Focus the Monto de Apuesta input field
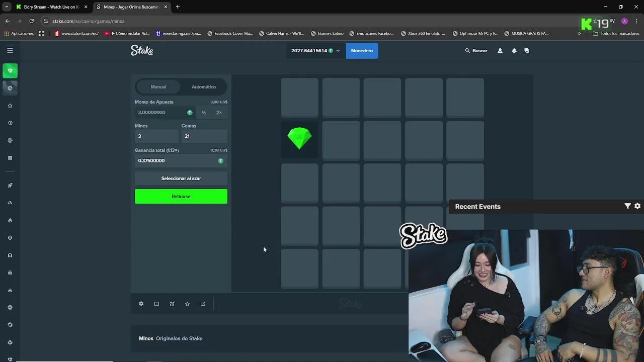The image size is (644, 362). (x=166, y=113)
